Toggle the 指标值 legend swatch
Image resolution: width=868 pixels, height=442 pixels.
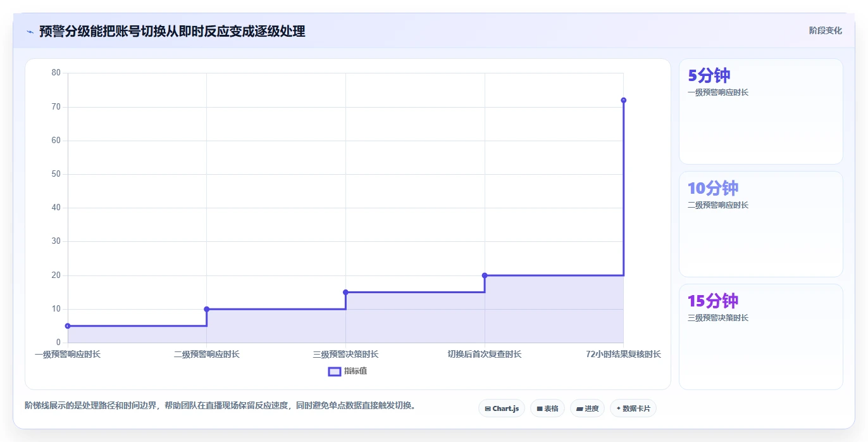(x=335, y=371)
